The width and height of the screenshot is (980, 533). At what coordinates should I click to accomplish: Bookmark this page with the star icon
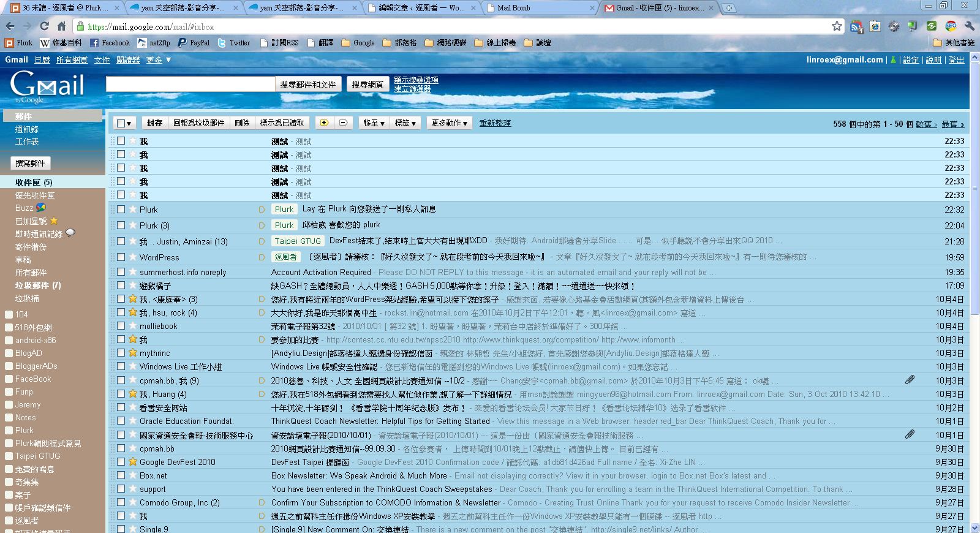tap(837, 26)
